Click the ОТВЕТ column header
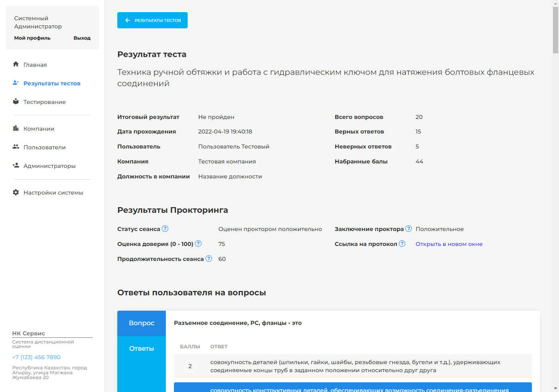 (219, 347)
